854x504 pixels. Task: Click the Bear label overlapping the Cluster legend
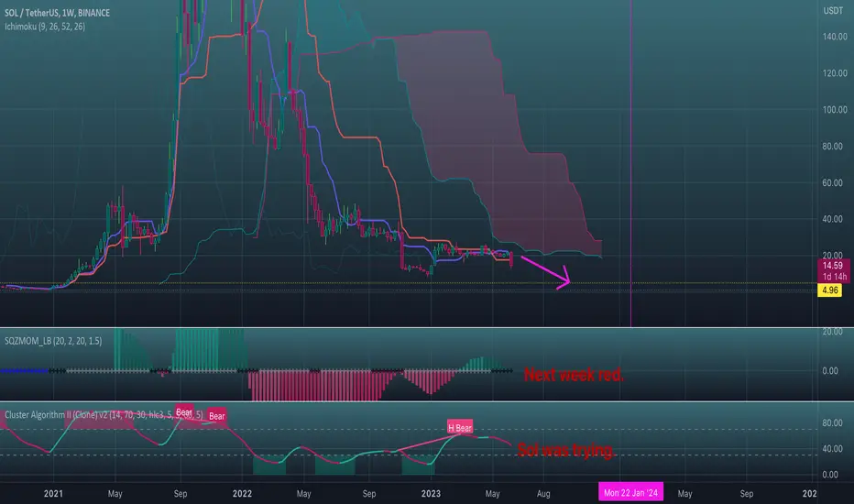(x=184, y=412)
